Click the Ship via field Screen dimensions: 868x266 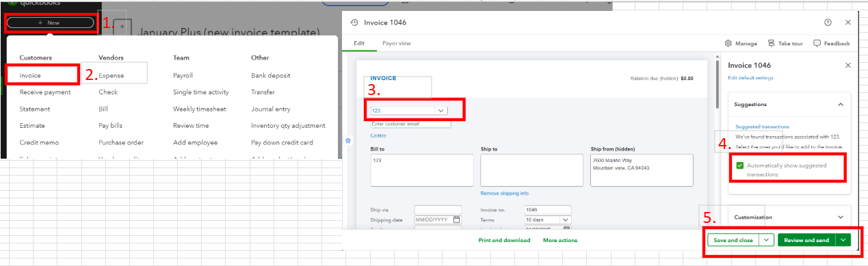tap(438, 210)
